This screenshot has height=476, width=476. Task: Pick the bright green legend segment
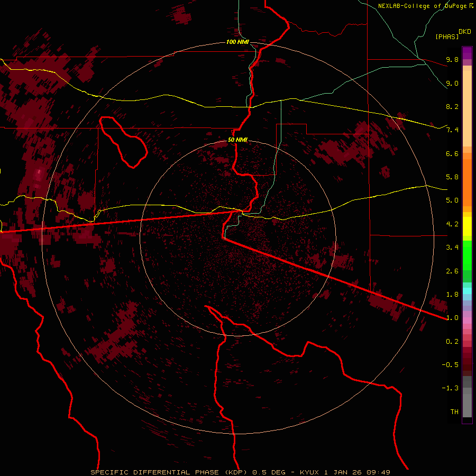[x=467, y=256]
